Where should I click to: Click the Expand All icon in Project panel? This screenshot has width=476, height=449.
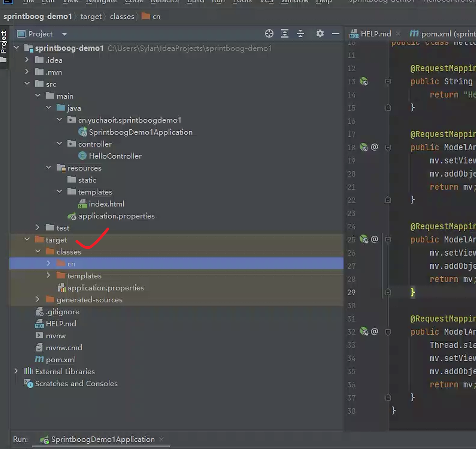(285, 33)
